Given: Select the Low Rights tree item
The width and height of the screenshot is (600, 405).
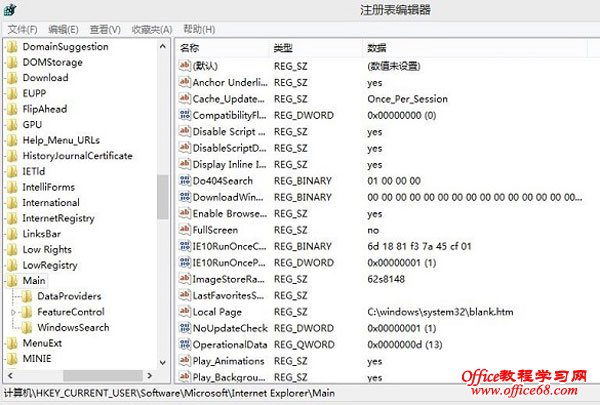Looking at the screenshot, I should [47, 250].
